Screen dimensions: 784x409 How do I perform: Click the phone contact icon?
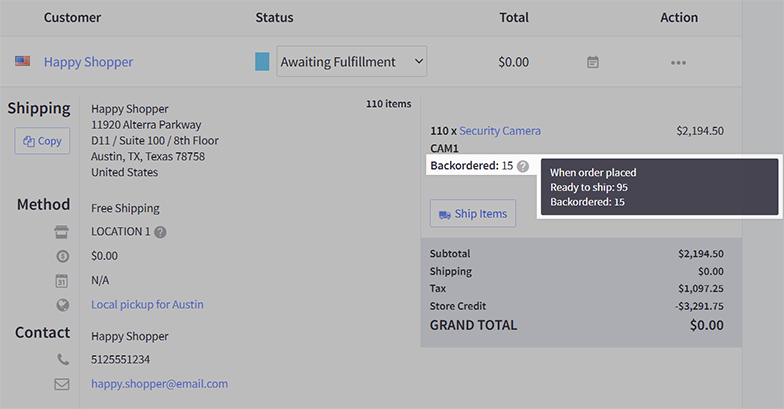62,359
